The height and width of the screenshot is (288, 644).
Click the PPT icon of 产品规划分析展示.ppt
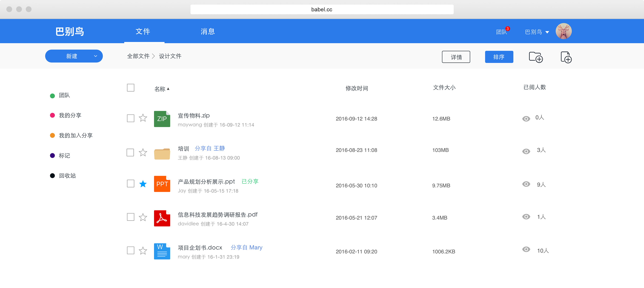tap(162, 184)
